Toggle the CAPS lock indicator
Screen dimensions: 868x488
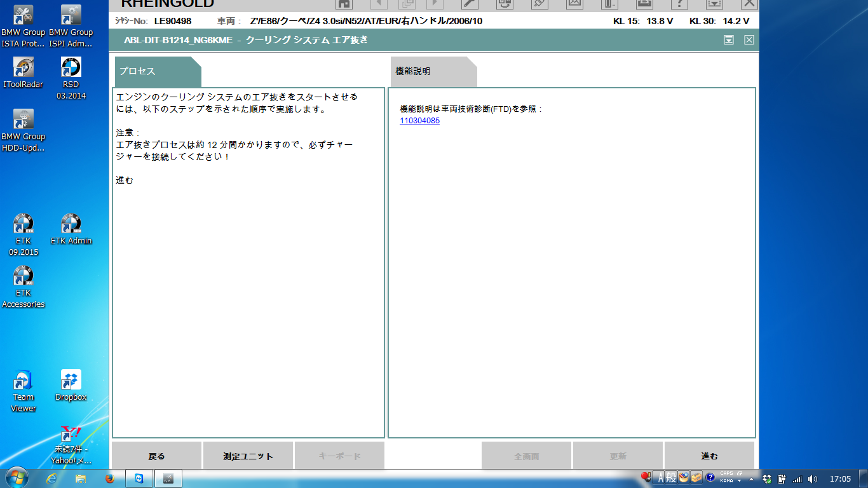pyautogui.click(x=726, y=474)
